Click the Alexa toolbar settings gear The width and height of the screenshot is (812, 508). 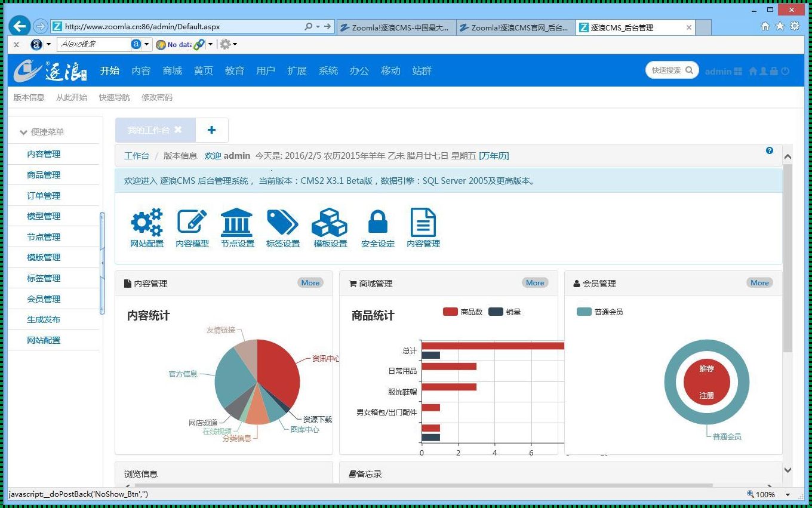point(225,44)
